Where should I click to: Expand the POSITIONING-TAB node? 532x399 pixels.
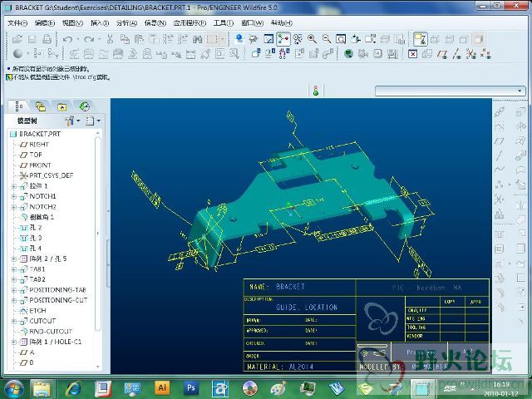14,290
